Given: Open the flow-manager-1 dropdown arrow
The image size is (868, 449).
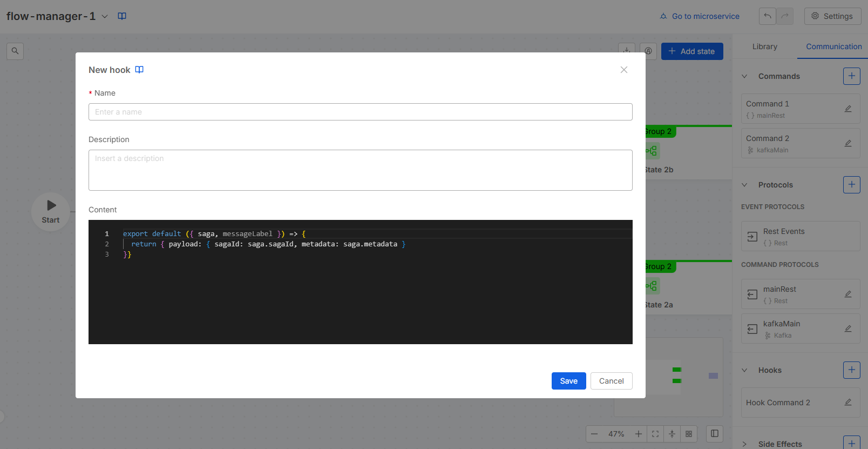Looking at the screenshot, I should [105, 16].
